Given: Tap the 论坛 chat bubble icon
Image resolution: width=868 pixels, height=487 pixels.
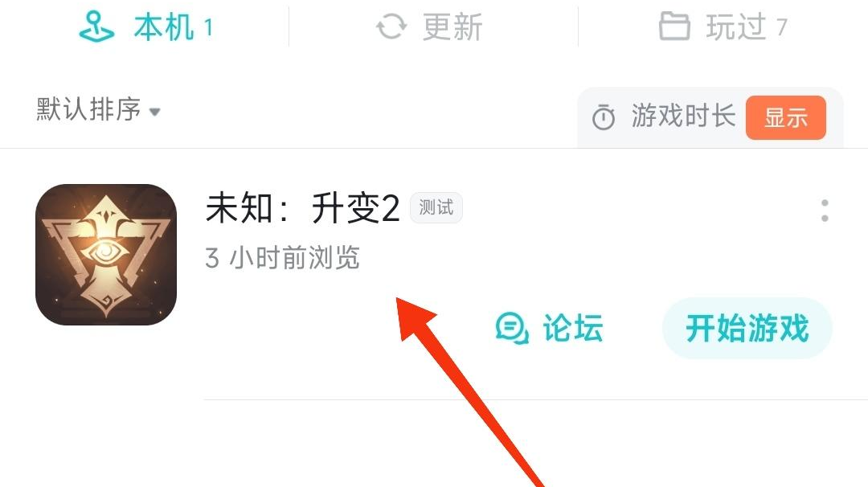Looking at the screenshot, I should pos(511,328).
